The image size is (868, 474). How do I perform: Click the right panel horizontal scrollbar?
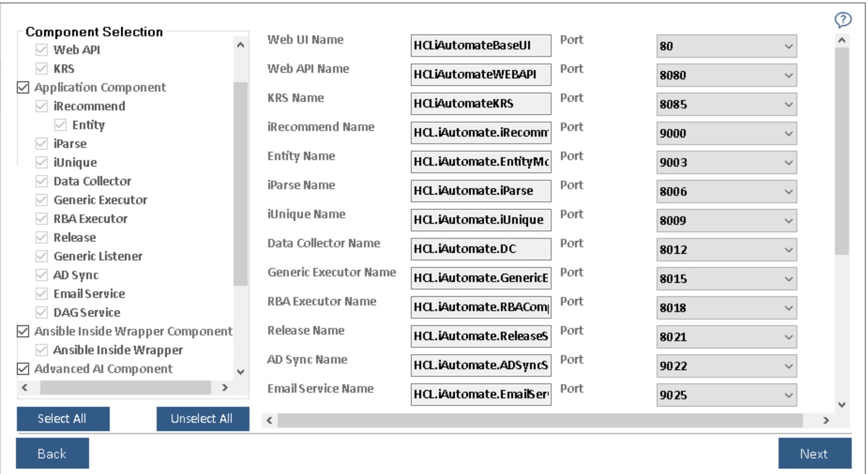(538, 420)
